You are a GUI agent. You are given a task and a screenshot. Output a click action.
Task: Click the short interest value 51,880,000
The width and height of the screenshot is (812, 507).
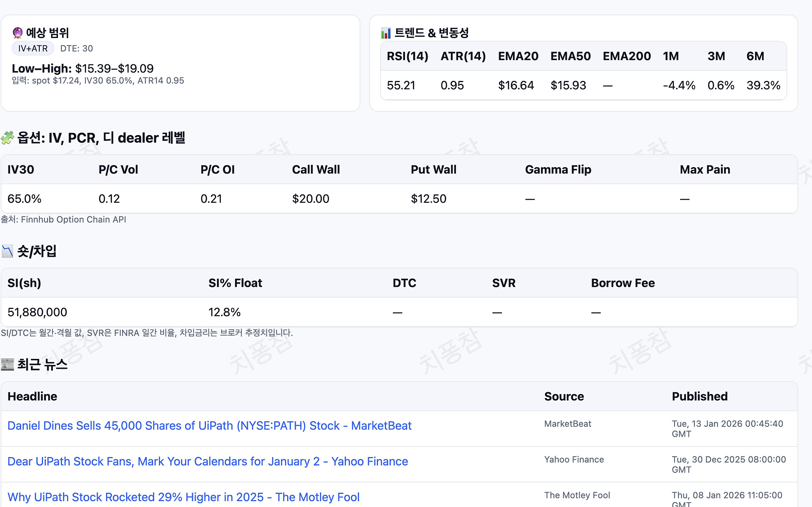37,312
